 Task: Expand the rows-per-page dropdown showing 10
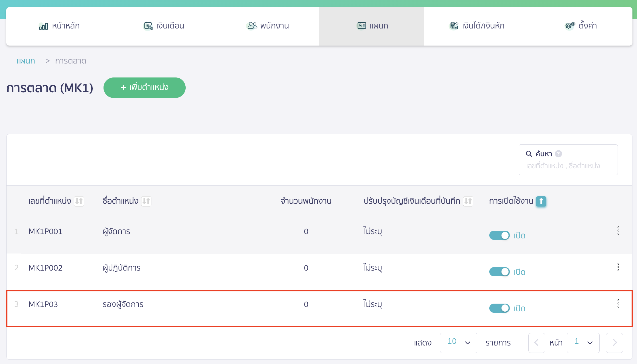point(458,343)
